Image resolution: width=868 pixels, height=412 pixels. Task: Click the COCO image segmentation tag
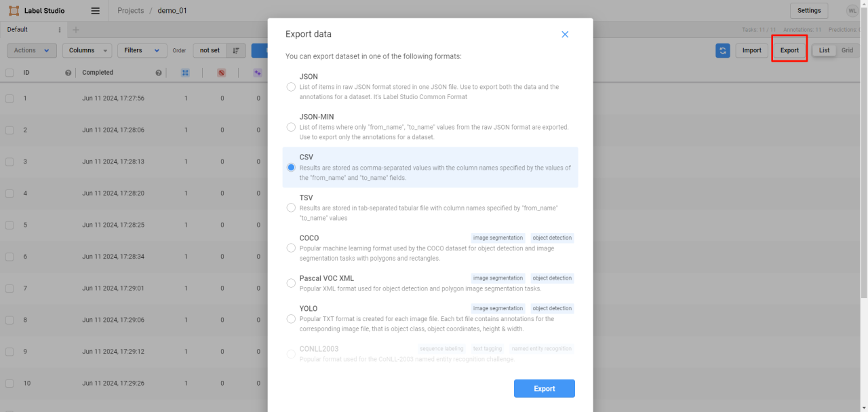(498, 238)
